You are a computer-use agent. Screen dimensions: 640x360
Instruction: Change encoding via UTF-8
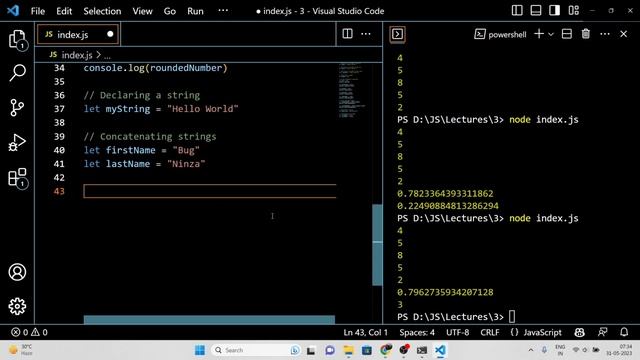(457, 332)
